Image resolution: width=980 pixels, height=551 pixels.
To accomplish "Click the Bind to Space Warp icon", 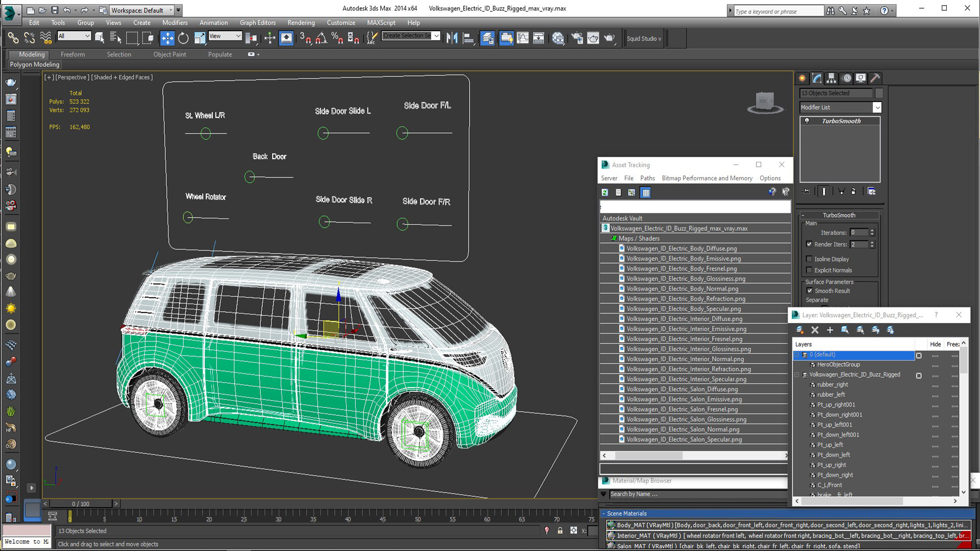I will [x=45, y=38].
